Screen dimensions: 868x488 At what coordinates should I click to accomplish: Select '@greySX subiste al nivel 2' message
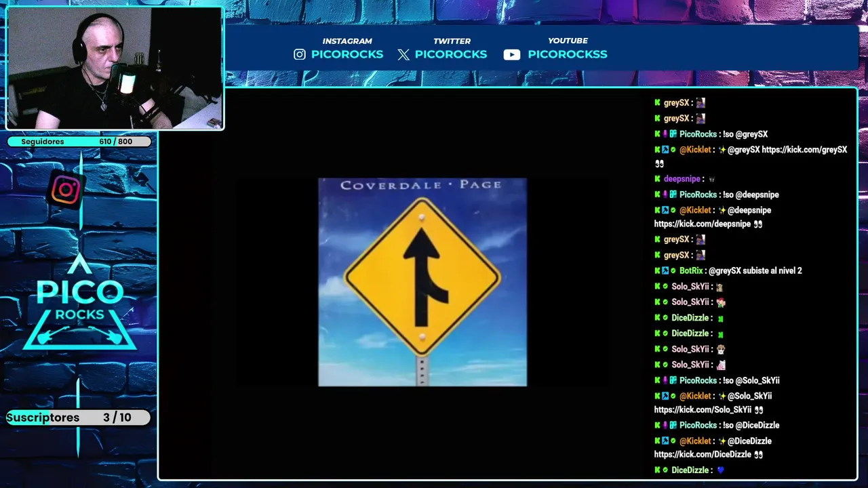click(x=755, y=270)
